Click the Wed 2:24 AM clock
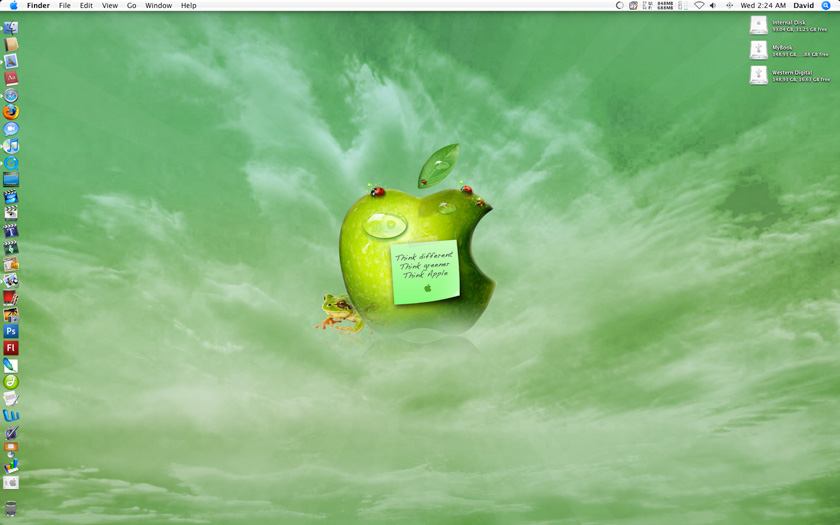Viewport: 840px width, 525px height. tap(763, 5)
